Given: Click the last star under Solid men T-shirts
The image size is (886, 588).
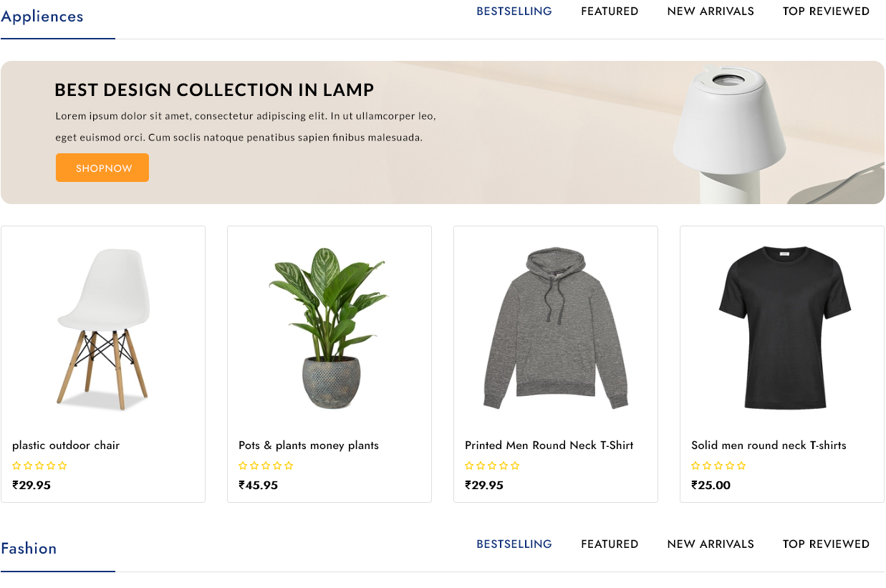Looking at the screenshot, I should (741, 466).
